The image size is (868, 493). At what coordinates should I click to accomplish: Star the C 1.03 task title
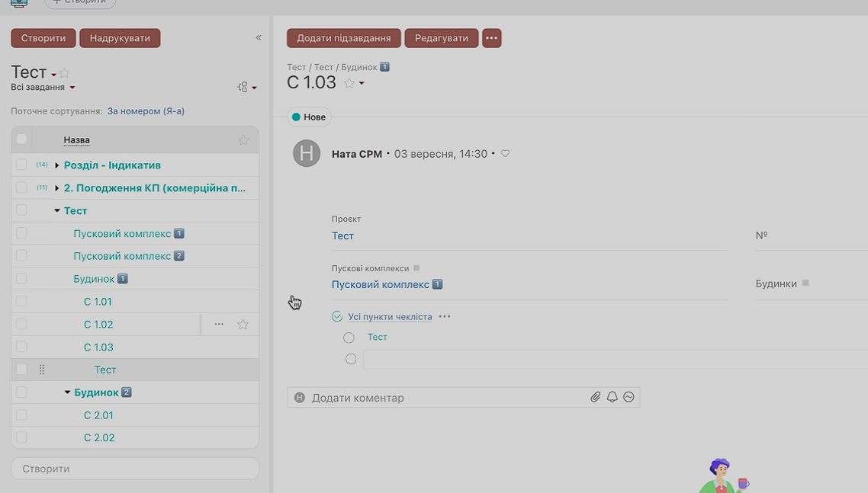click(x=349, y=84)
